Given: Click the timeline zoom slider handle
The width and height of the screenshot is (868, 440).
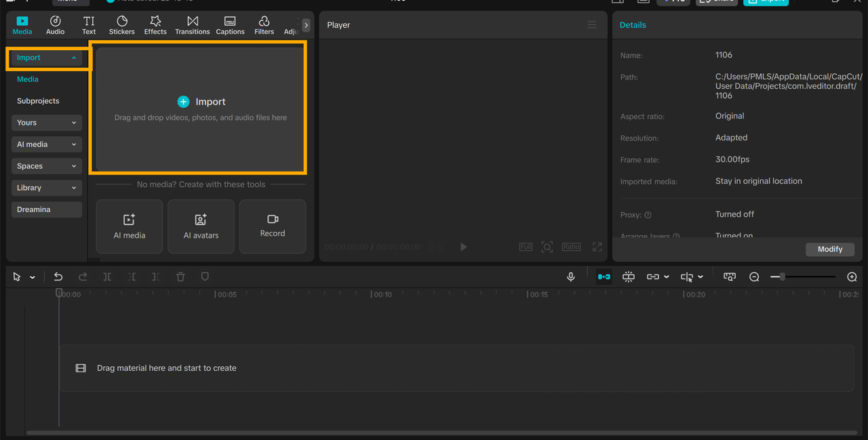Looking at the screenshot, I should point(783,277).
